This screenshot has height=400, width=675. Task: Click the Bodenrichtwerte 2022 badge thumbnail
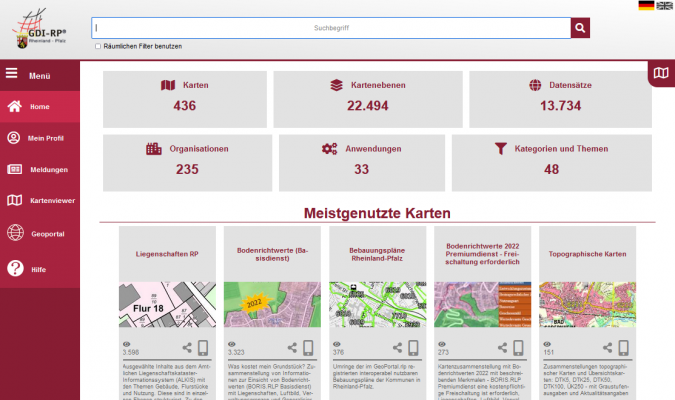(x=272, y=304)
